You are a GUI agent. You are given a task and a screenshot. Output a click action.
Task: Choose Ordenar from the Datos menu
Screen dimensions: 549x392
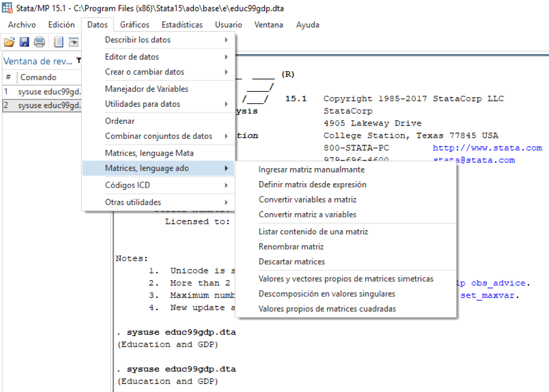point(158,121)
